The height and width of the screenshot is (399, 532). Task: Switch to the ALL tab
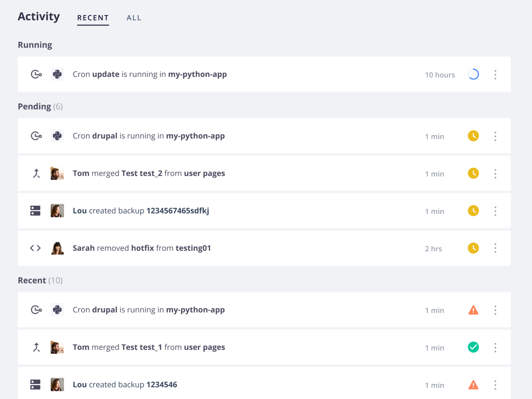coord(134,18)
